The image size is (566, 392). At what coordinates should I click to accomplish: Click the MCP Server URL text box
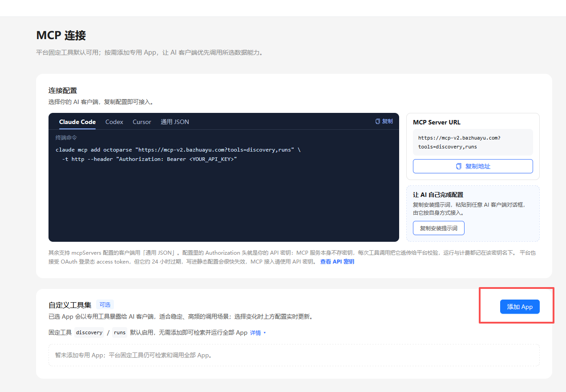click(x=473, y=142)
